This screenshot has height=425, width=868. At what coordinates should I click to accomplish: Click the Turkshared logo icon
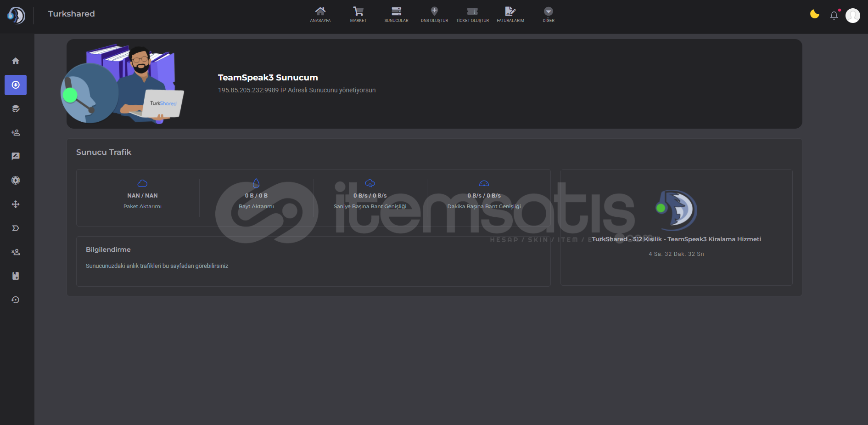pyautogui.click(x=16, y=15)
